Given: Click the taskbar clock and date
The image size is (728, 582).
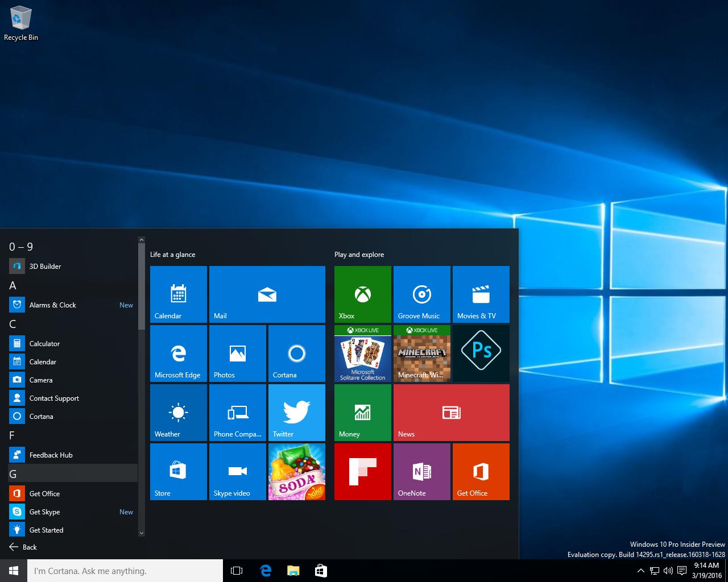Looking at the screenshot, I should (706, 571).
